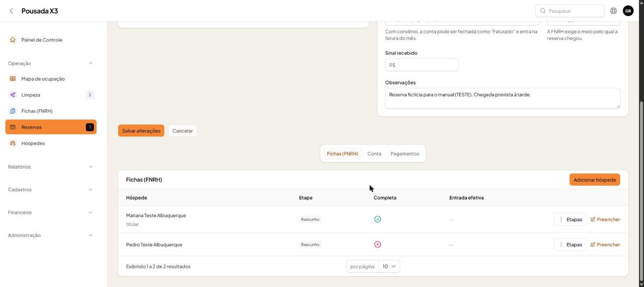The width and height of the screenshot is (644, 287).
Task: Click the search magnifier icon
Action: (x=543, y=11)
